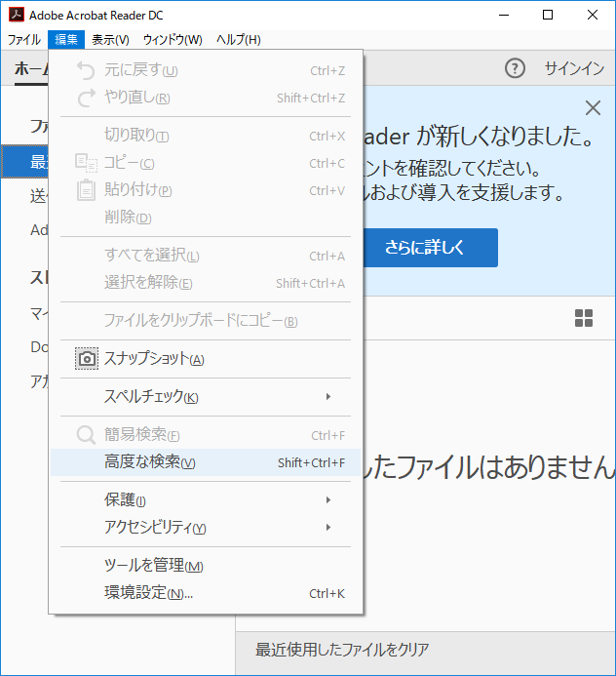Click the redo arrow icon beside やり直し
616x676 pixels.
coord(86,98)
